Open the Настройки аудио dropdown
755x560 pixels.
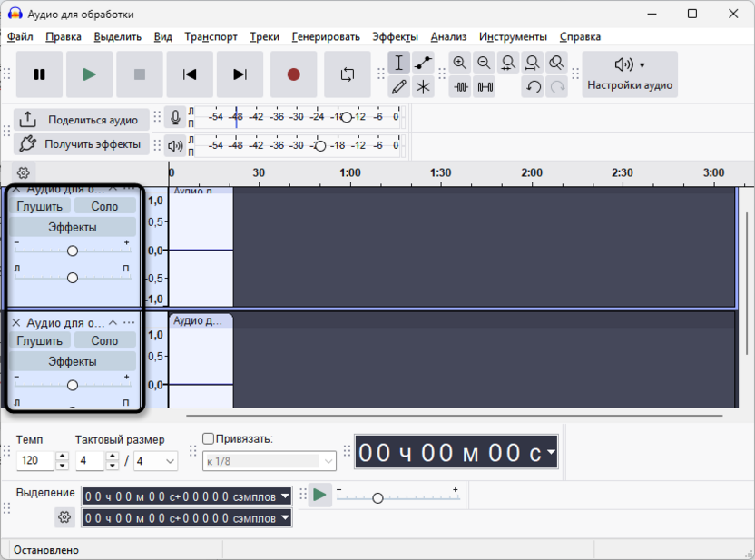click(x=630, y=74)
